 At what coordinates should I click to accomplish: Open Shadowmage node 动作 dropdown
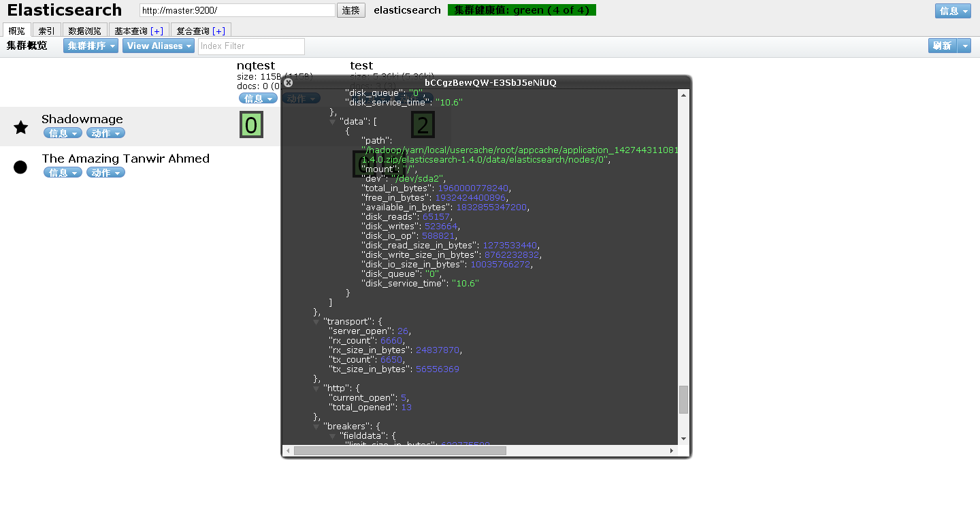tap(105, 133)
